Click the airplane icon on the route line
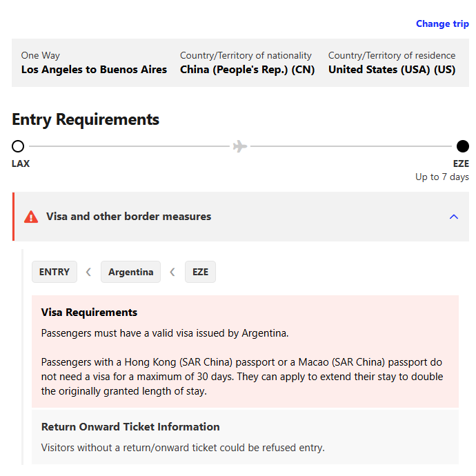Image resolution: width=476 pixels, height=476 pixels. 240,146
